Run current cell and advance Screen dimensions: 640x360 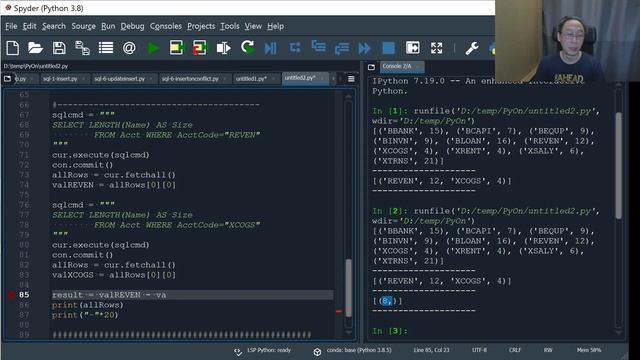click(200, 48)
